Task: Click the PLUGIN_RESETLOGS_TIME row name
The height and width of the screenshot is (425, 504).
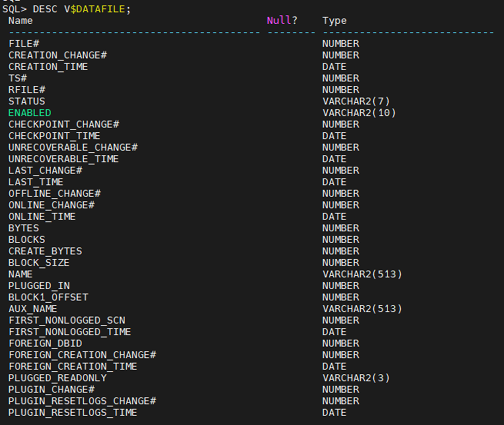Action: point(73,413)
